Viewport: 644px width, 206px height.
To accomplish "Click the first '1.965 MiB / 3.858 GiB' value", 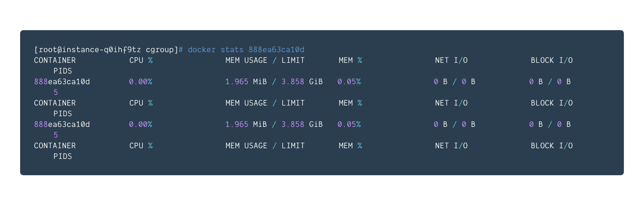I will (x=274, y=82).
